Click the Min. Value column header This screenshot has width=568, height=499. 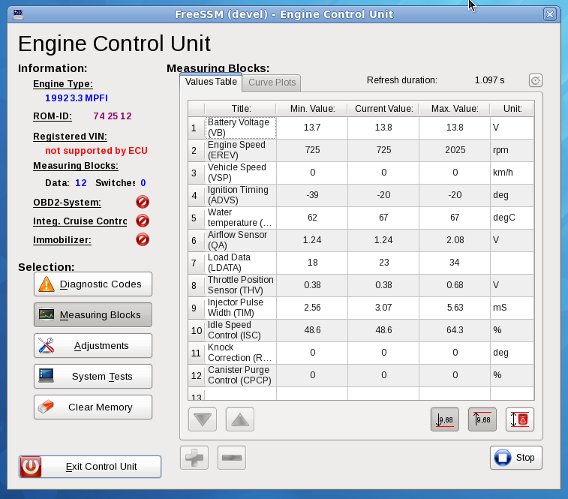pos(312,109)
